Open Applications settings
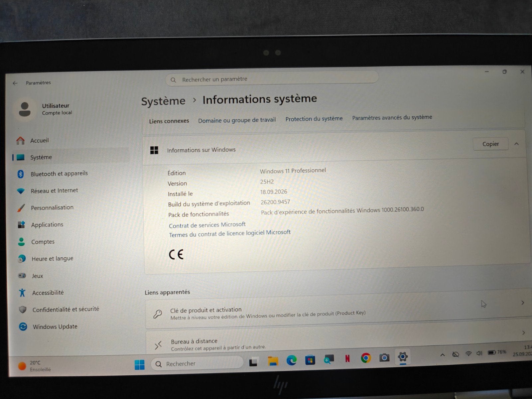532x399 pixels. (47, 225)
